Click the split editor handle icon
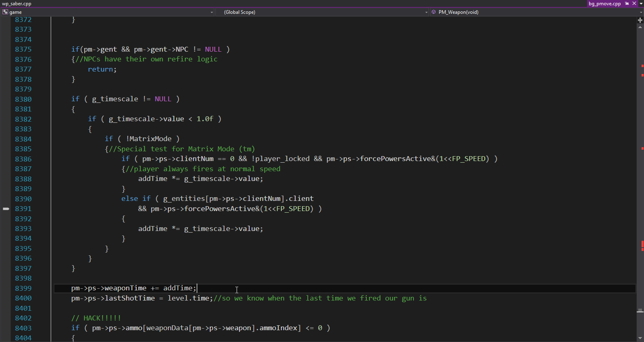The height and width of the screenshot is (342, 644). pos(640,20)
